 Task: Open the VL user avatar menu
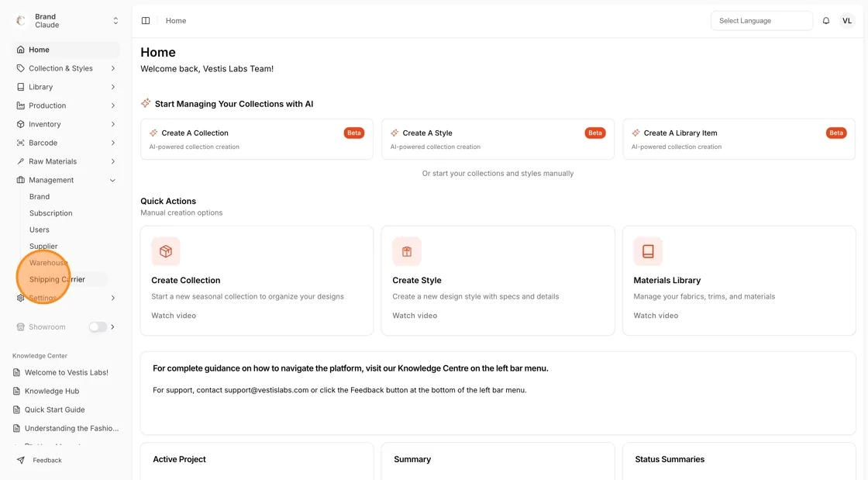[847, 20]
